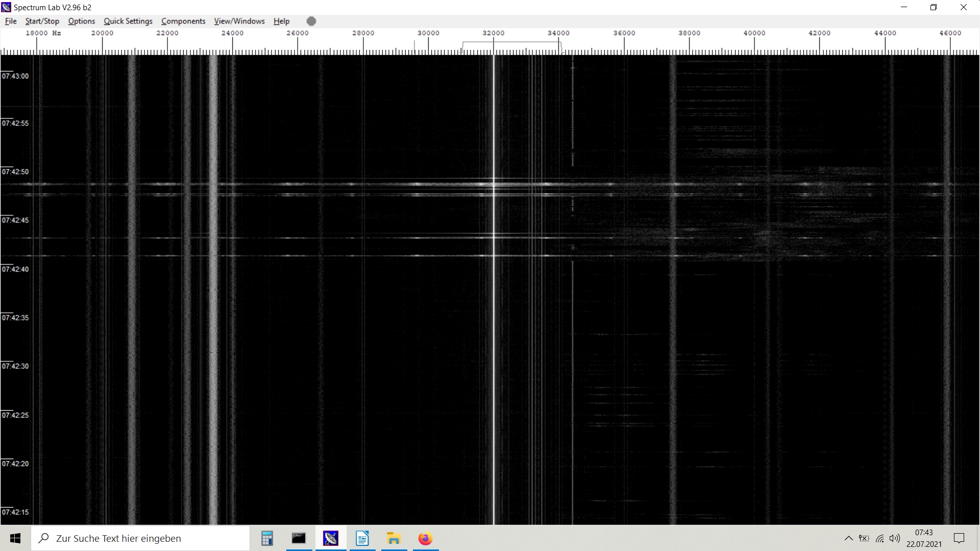
Task: Switch to the text document taskbar app
Action: [x=362, y=538]
